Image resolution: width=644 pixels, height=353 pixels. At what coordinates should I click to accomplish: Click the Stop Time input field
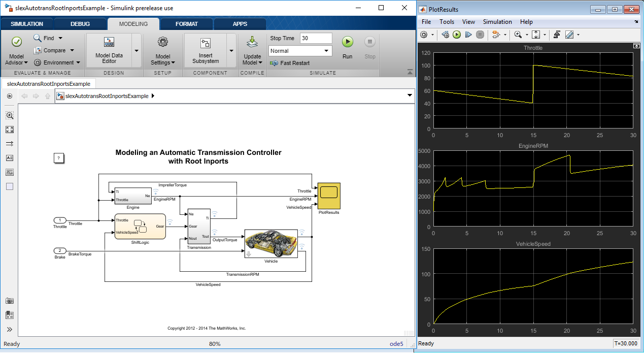pyautogui.click(x=316, y=38)
